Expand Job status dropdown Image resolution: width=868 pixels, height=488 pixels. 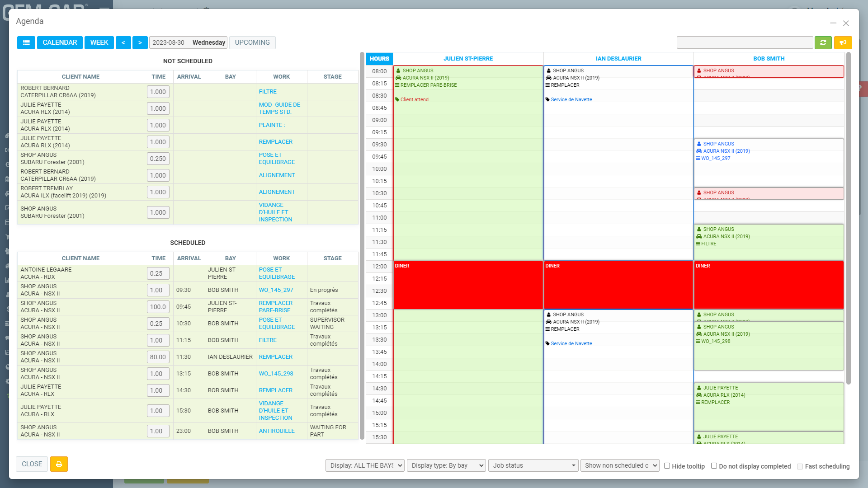(x=533, y=465)
